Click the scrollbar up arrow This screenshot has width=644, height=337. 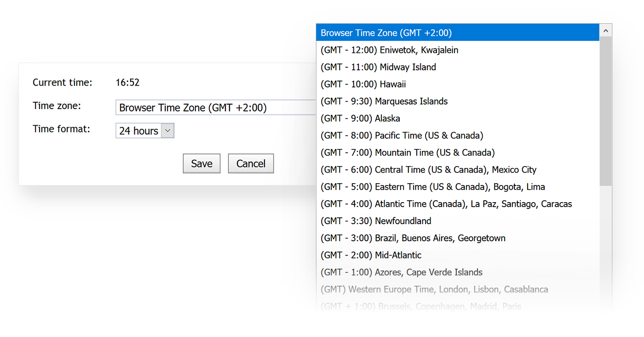coord(606,29)
